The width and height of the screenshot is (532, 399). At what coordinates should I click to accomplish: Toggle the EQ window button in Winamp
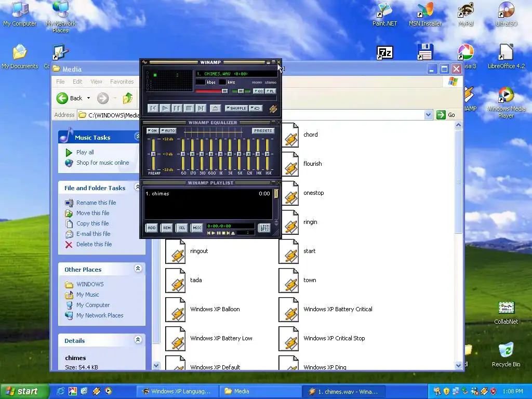(259, 91)
